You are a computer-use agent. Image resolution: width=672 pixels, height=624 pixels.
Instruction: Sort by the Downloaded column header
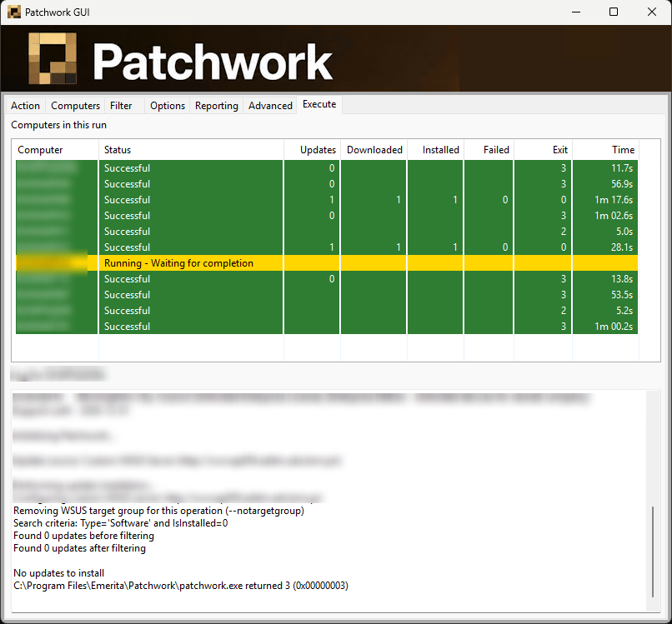click(x=374, y=150)
